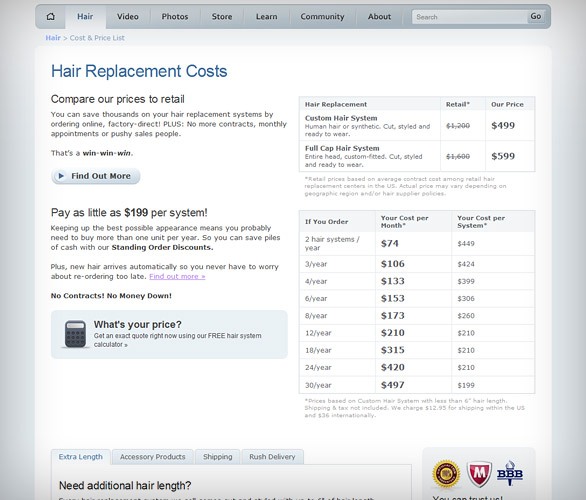The height and width of the screenshot is (500, 586).
Task: Open the 'What's your price?' heading link
Action: 138,324
